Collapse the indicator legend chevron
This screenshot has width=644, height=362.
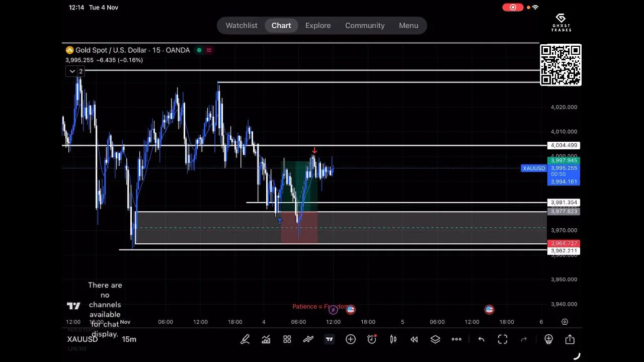[72, 71]
